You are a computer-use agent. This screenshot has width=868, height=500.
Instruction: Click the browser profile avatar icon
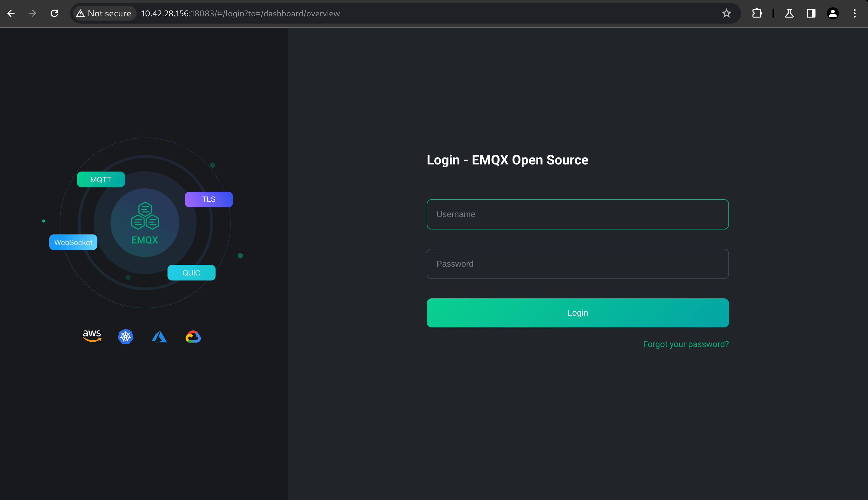pos(833,13)
